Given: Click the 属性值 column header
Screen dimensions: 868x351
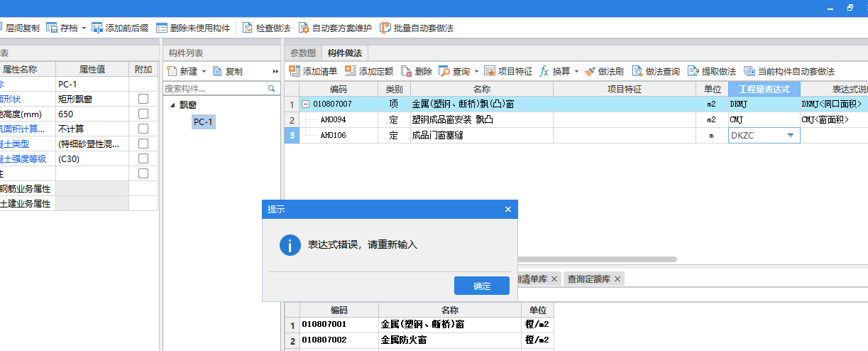Looking at the screenshot, I should pos(92,69).
